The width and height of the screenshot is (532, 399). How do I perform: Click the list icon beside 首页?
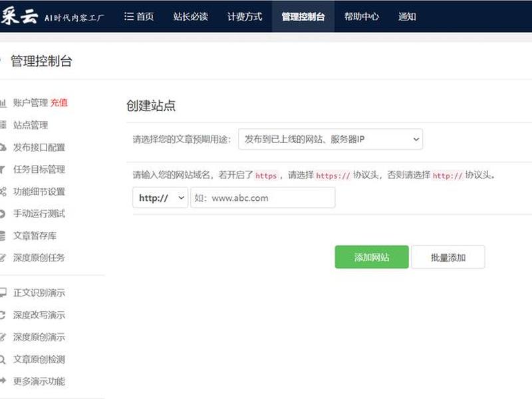pyautogui.click(x=128, y=16)
